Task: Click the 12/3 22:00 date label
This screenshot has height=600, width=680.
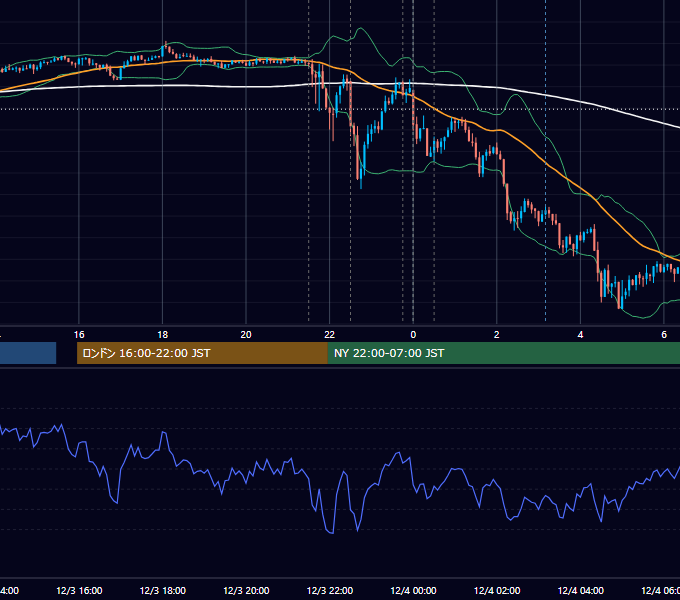Action: click(330, 591)
